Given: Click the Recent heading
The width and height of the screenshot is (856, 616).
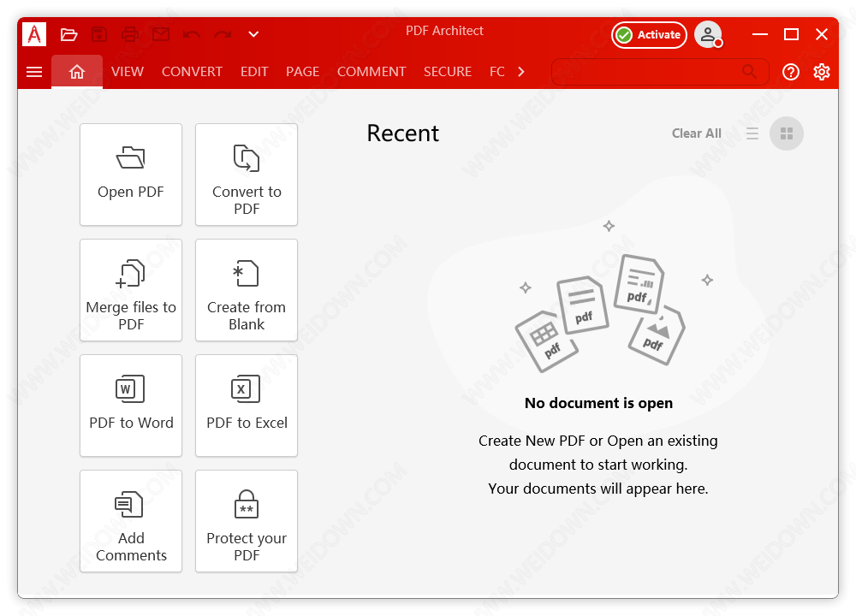Looking at the screenshot, I should pyautogui.click(x=403, y=133).
